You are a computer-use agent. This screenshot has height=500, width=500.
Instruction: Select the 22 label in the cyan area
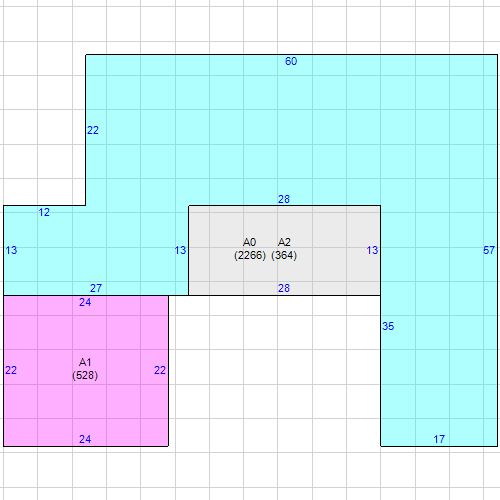[93, 130]
